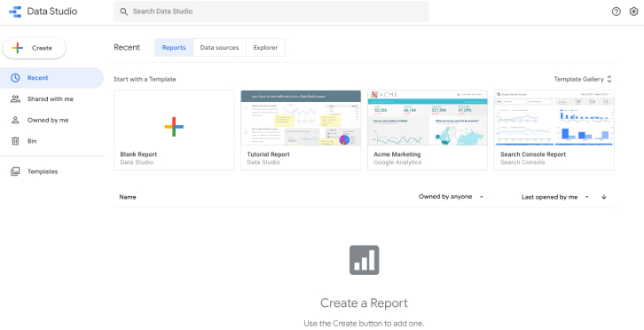This screenshot has height=330, width=644.
Task: Click the Name column header
Action: tap(128, 197)
